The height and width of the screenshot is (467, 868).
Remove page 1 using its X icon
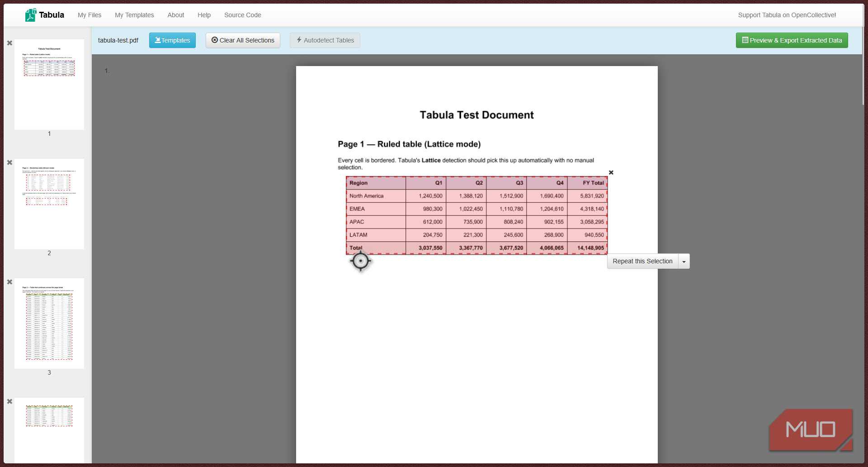click(9, 43)
